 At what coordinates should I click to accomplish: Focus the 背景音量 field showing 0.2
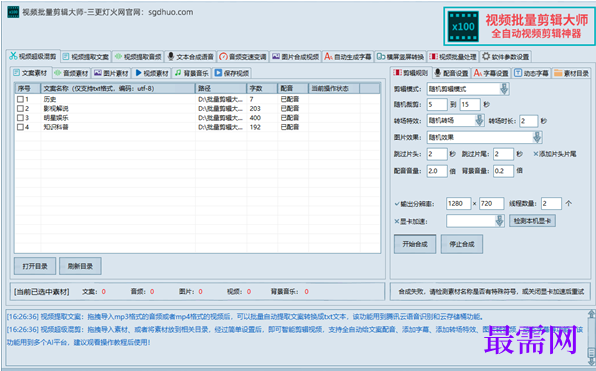click(503, 171)
